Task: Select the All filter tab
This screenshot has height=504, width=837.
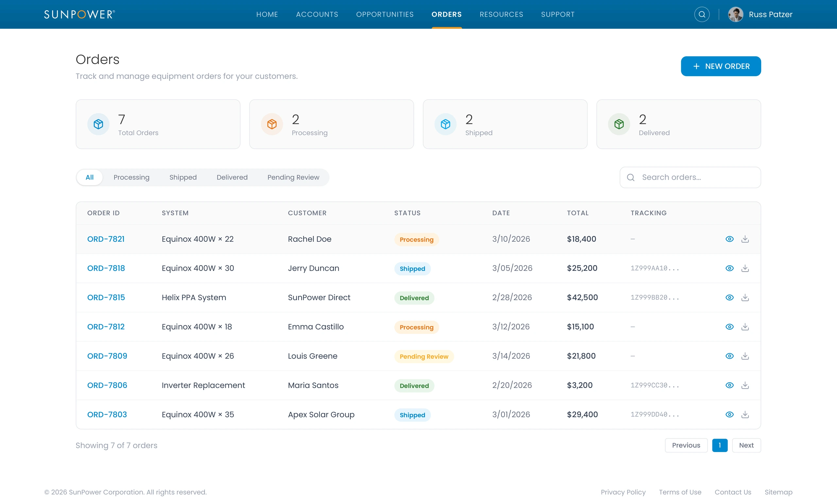Action: pos(90,177)
